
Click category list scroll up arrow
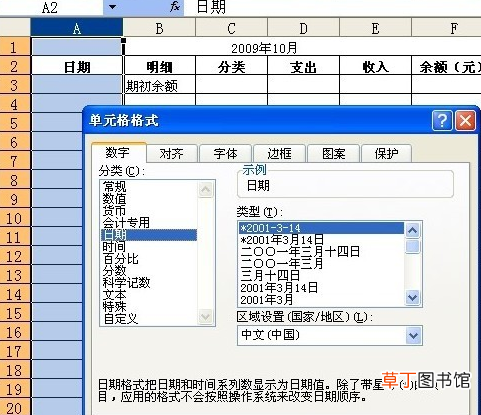[x=205, y=189]
